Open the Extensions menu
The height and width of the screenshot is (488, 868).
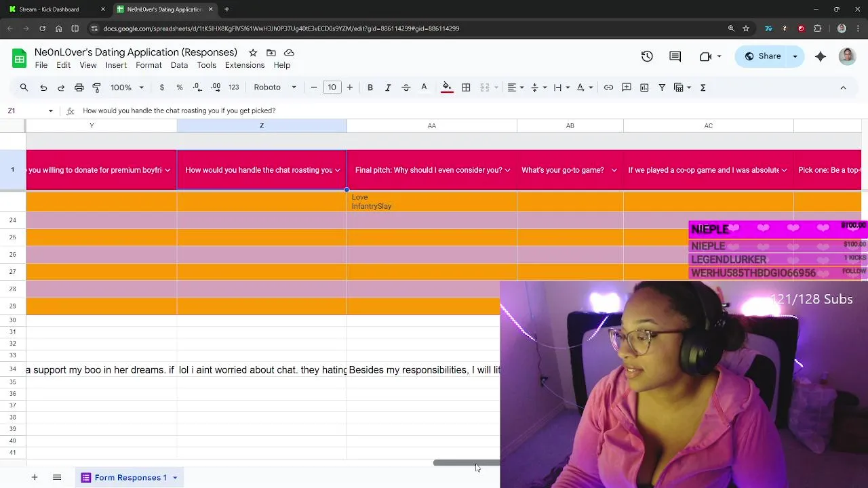click(245, 65)
